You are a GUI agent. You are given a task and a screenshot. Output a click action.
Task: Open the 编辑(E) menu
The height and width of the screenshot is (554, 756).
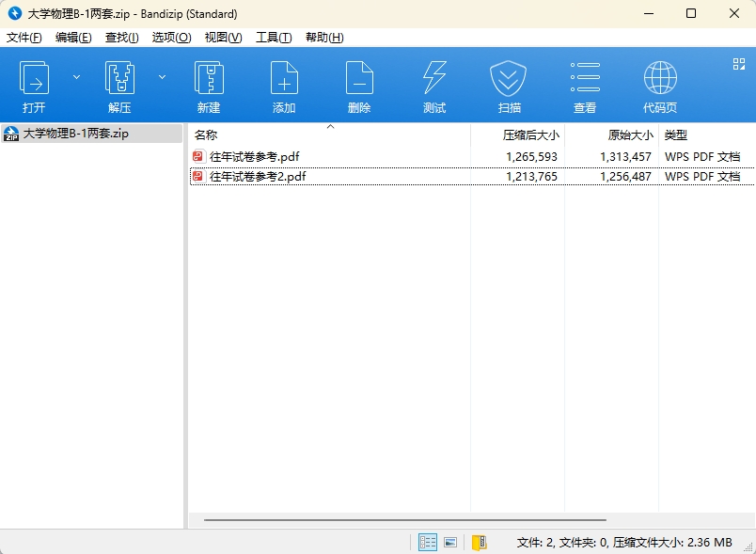coord(73,38)
